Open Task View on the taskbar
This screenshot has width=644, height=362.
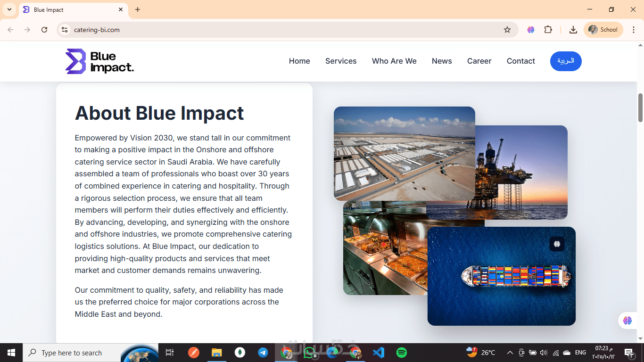click(x=170, y=353)
